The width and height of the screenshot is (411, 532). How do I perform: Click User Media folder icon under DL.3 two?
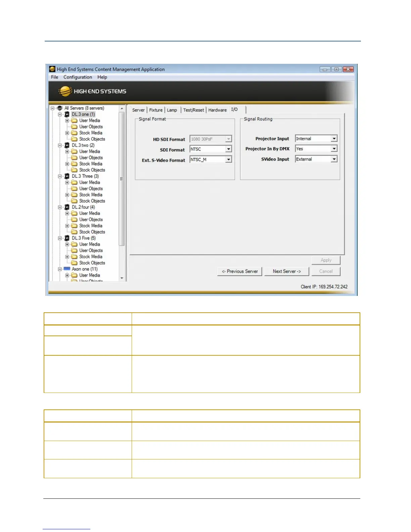click(74, 151)
